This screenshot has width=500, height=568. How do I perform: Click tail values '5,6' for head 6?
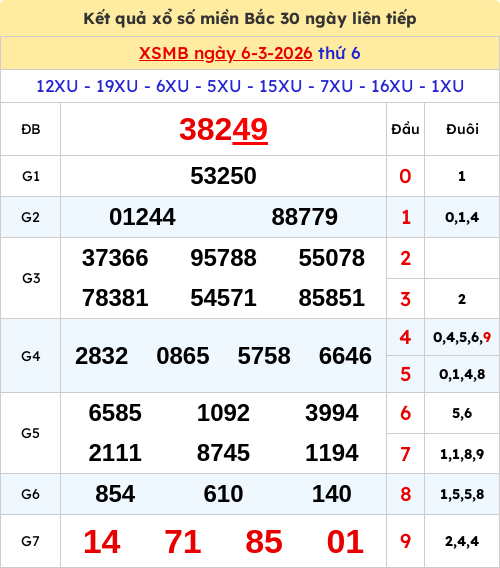tap(462, 413)
